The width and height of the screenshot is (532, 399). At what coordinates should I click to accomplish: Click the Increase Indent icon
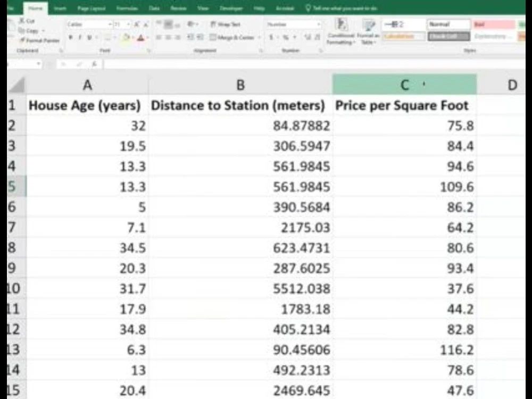(x=200, y=37)
